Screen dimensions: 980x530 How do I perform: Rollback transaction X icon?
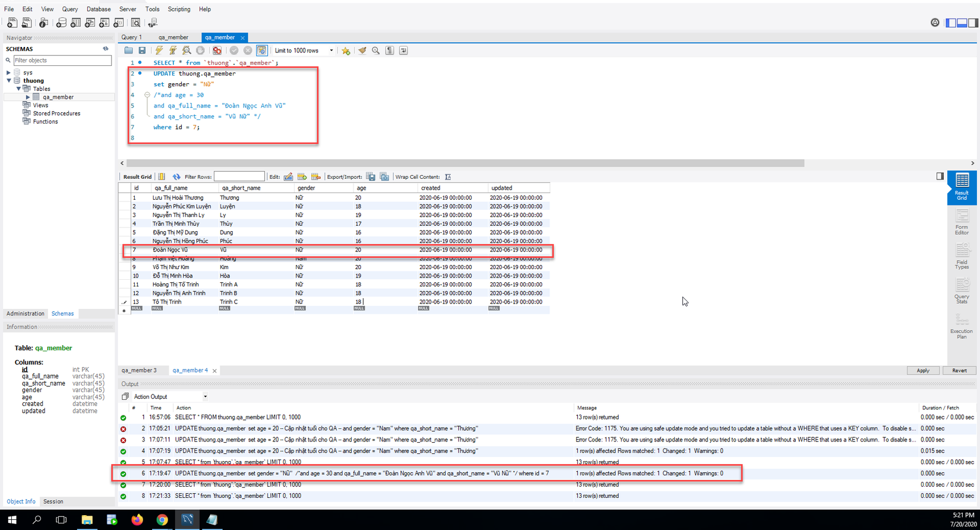248,51
